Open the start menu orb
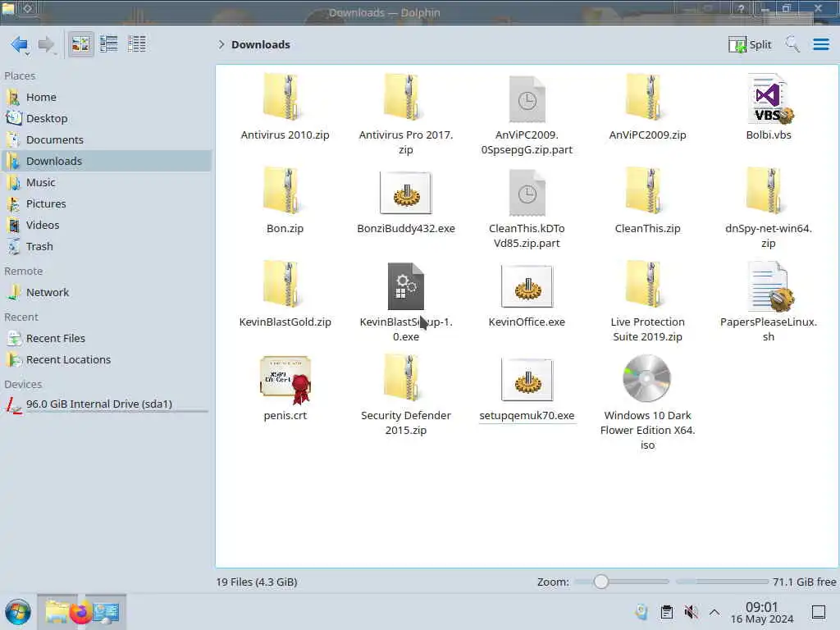This screenshot has height=630, width=840. pos(18,612)
